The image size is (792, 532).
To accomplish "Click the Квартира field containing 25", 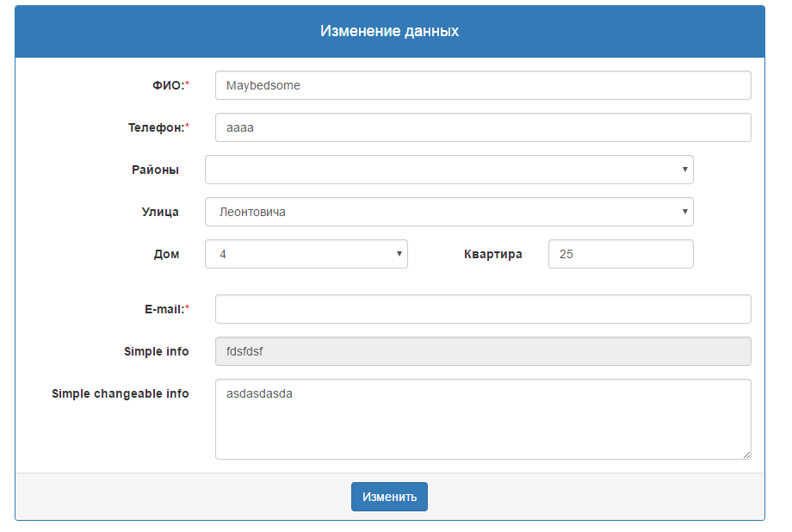I will (x=621, y=254).
